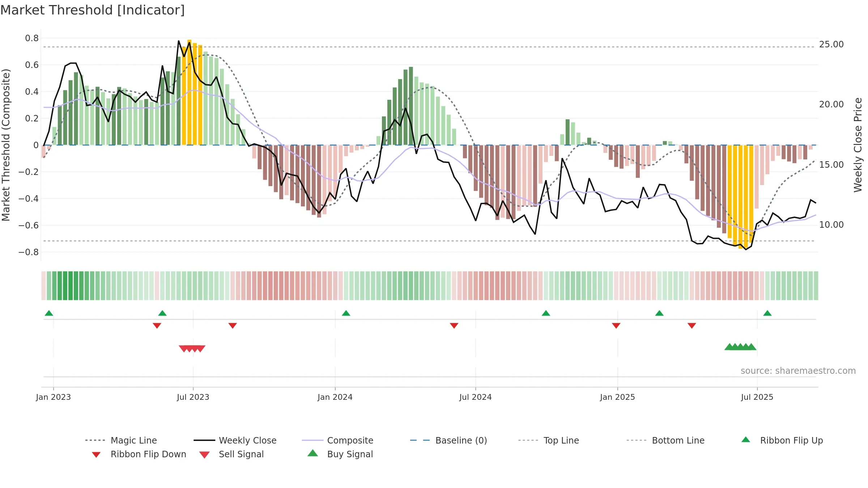Click the −0.8 left axis tick label
Screen dimensions: 868x488
29,252
